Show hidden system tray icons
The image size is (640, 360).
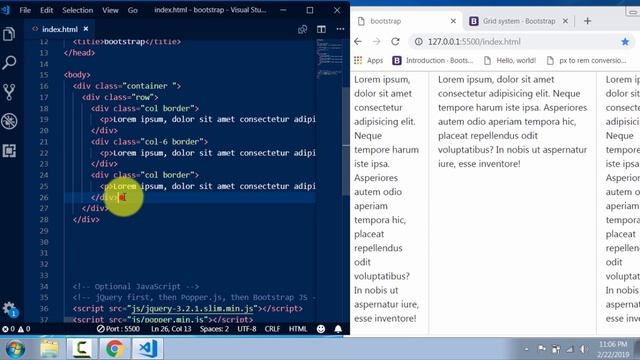527,349
